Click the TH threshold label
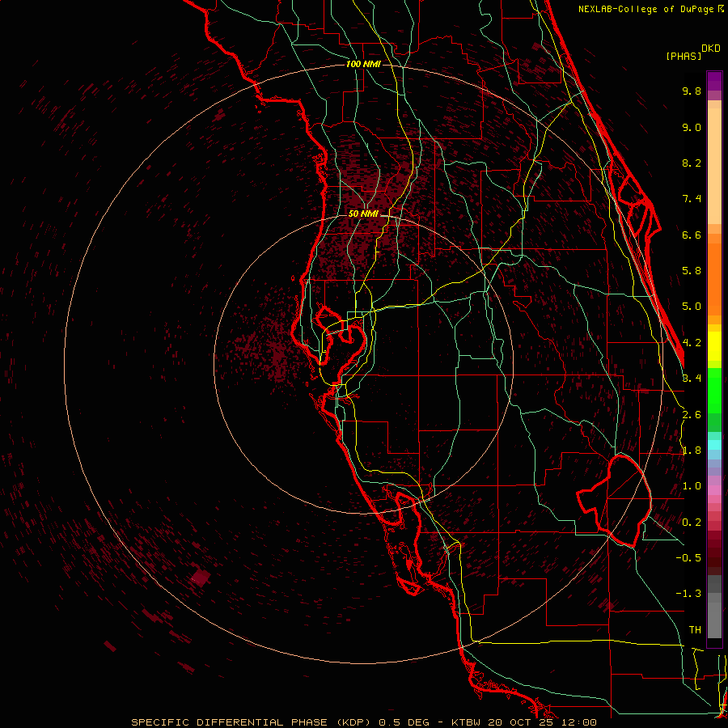The height and width of the screenshot is (728, 728). (695, 630)
